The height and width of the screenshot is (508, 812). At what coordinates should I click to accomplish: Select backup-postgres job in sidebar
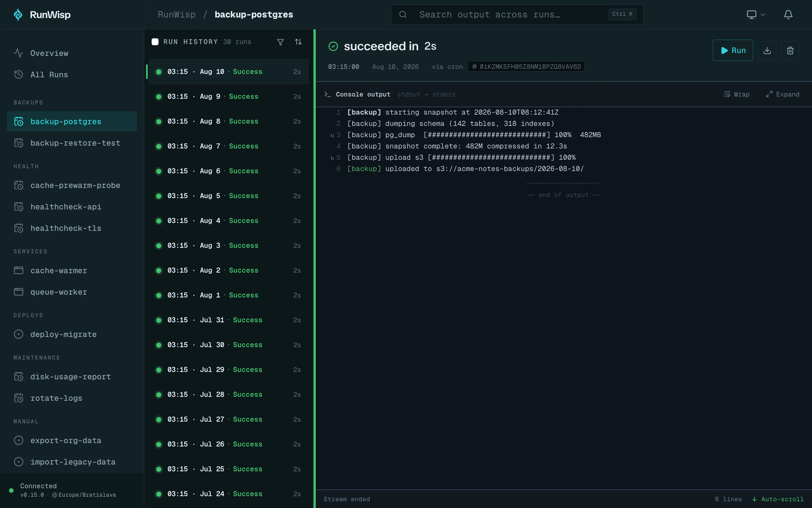[72, 121]
